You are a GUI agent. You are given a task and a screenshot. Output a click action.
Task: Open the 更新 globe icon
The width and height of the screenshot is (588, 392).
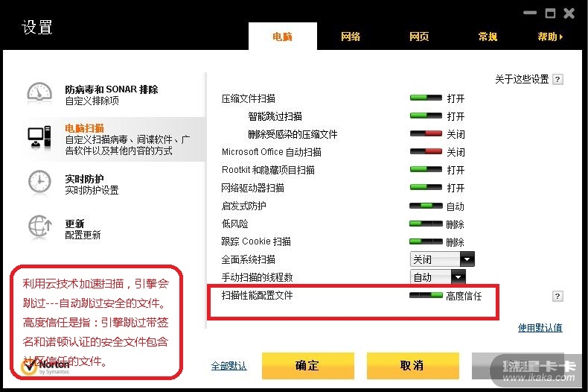pyautogui.click(x=39, y=227)
